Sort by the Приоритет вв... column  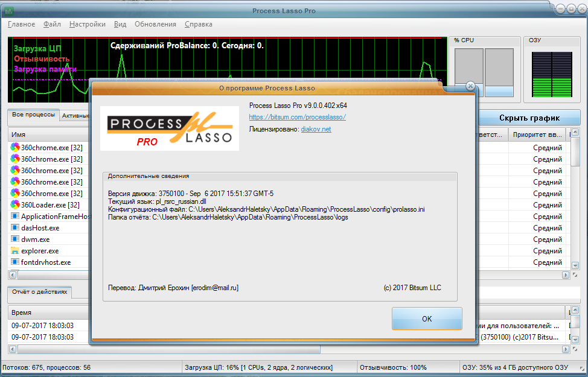point(538,135)
